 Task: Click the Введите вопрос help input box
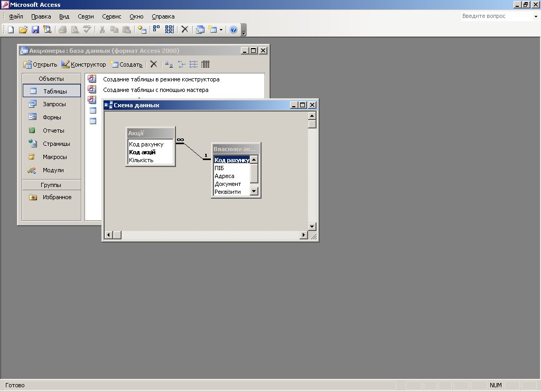click(x=497, y=16)
